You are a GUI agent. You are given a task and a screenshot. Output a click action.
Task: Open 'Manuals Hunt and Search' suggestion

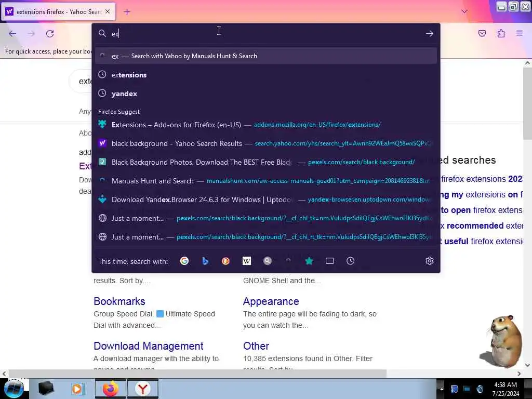(x=266, y=181)
